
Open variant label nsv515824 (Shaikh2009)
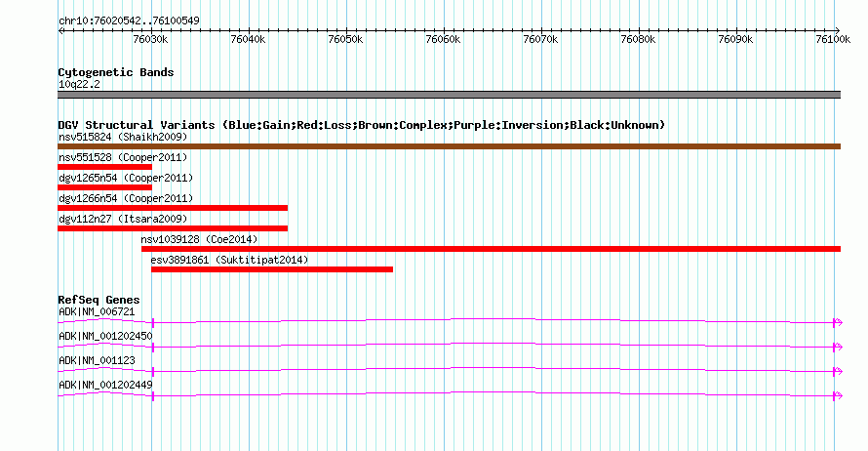click(x=123, y=137)
